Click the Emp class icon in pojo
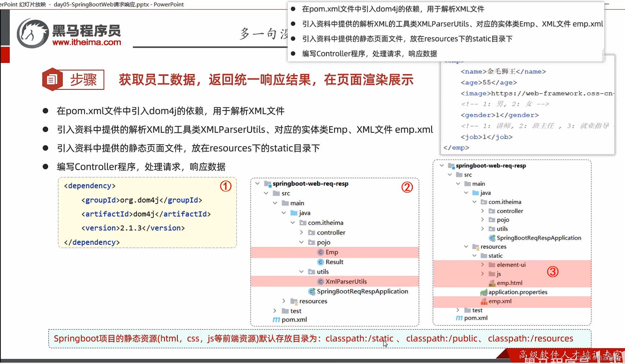 (321, 252)
